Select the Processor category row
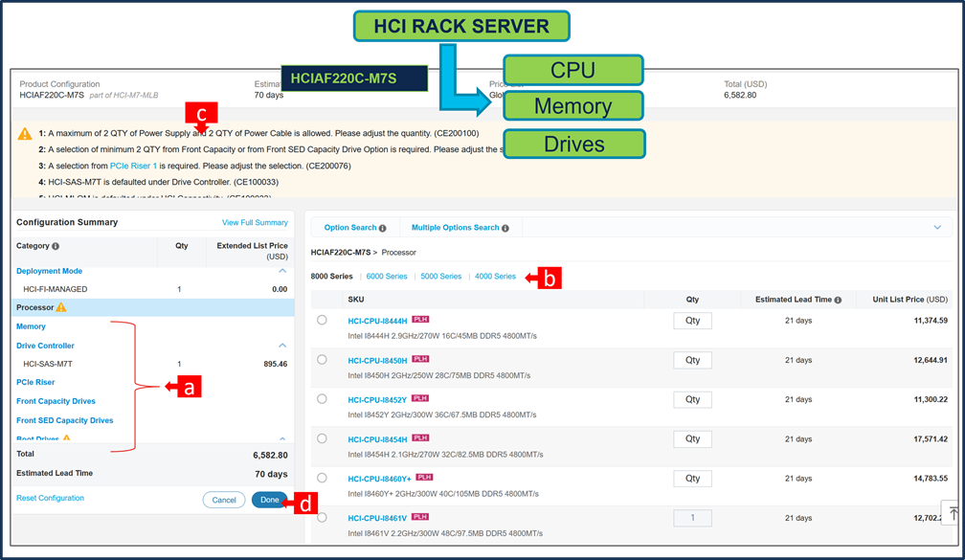The image size is (965, 560). [x=152, y=307]
